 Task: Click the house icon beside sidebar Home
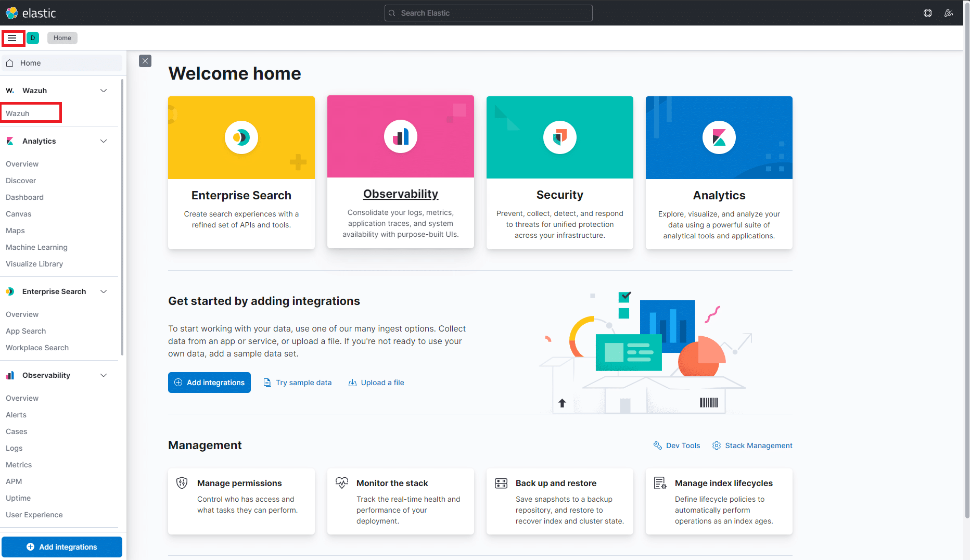pos(10,63)
